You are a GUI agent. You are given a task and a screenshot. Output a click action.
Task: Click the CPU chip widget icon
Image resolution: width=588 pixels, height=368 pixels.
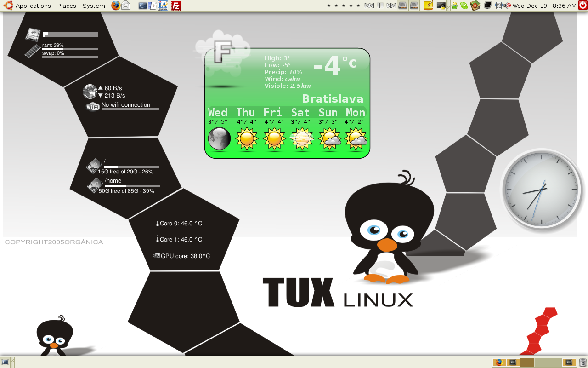tap(33, 34)
